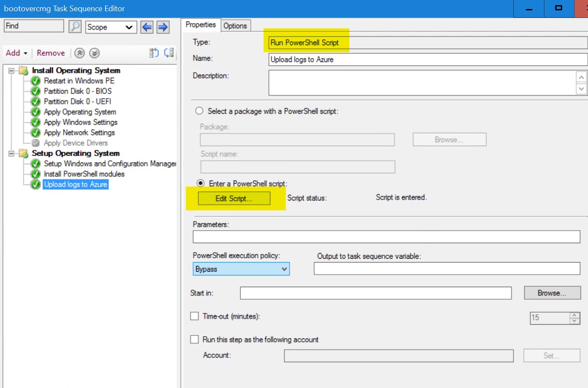This screenshot has width=588, height=388.
Task: Go to previous search result arrow
Action: click(x=147, y=27)
